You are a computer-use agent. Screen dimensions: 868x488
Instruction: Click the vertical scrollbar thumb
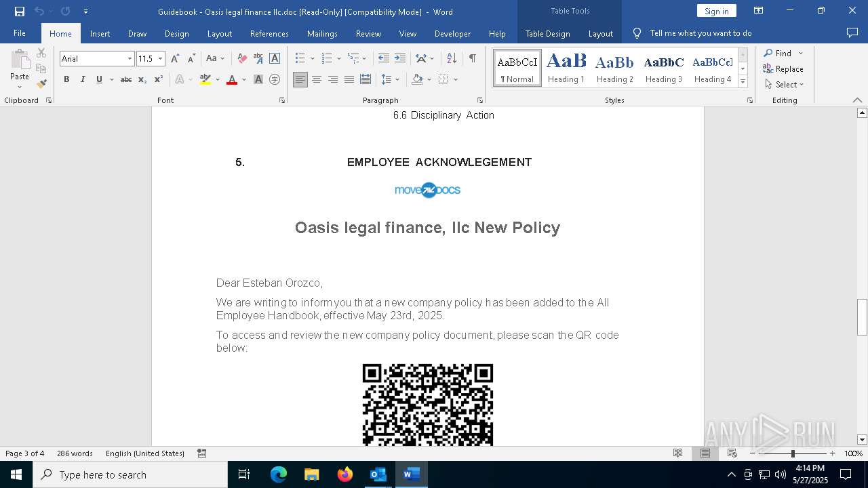[862, 317]
